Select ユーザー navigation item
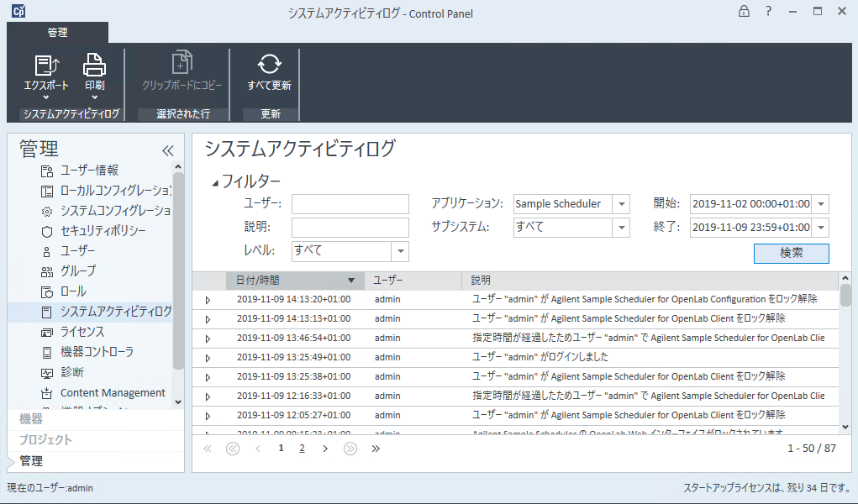 tap(68, 251)
